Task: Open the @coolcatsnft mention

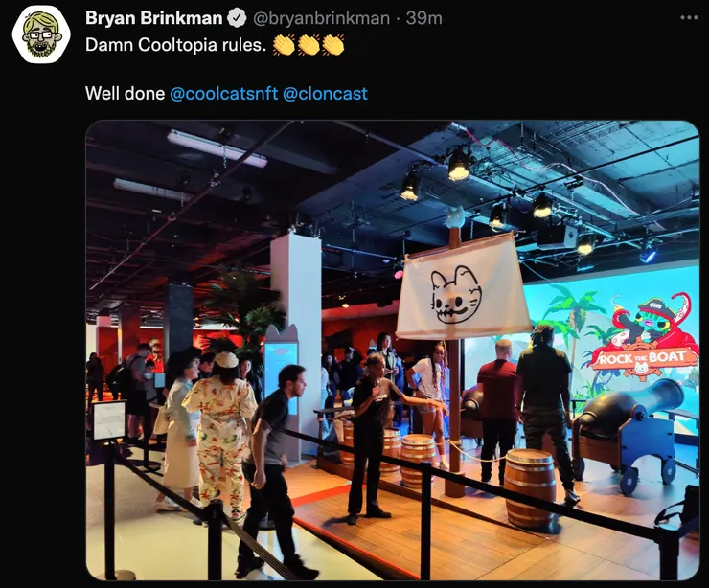Action: click(223, 94)
